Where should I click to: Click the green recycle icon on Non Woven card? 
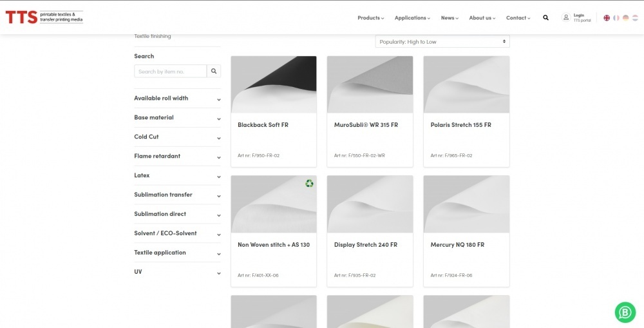tap(309, 183)
